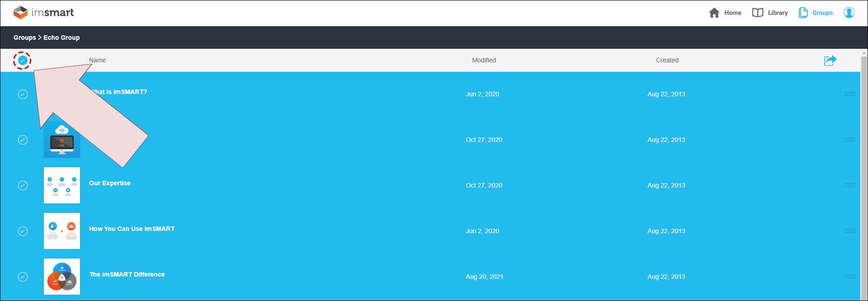Viewport: 868px width, 301px height.
Task: Uncheck the 'How You Can Use imSMART' checkbox
Action: tap(23, 231)
